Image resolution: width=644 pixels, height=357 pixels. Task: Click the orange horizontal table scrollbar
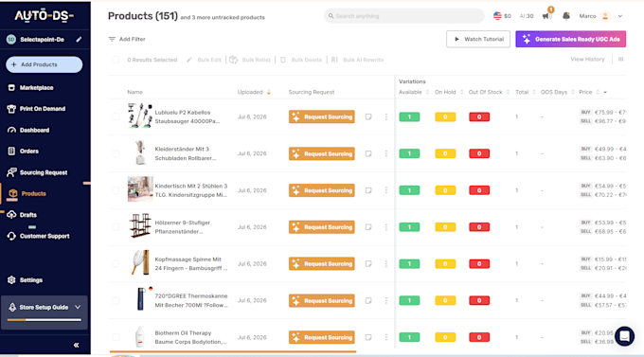(233, 351)
